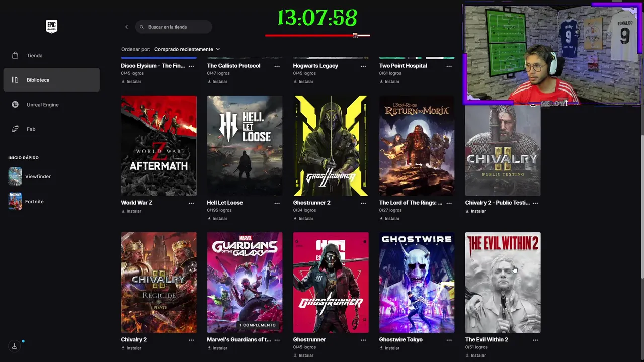Open options menu for Ghostrunner 2
The height and width of the screenshot is (362, 644).
363,203
